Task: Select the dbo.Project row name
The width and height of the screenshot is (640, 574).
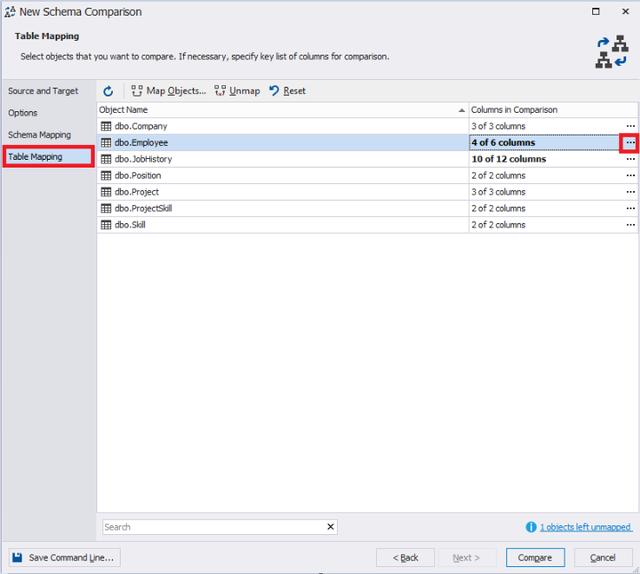Action: click(x=137, y=192)
